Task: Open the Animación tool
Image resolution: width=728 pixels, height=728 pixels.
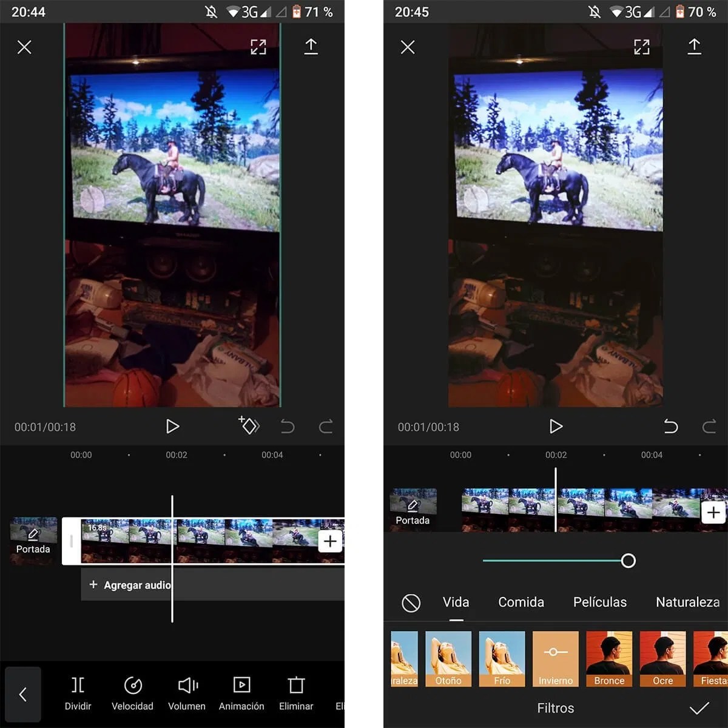Action: coord(241,693)
